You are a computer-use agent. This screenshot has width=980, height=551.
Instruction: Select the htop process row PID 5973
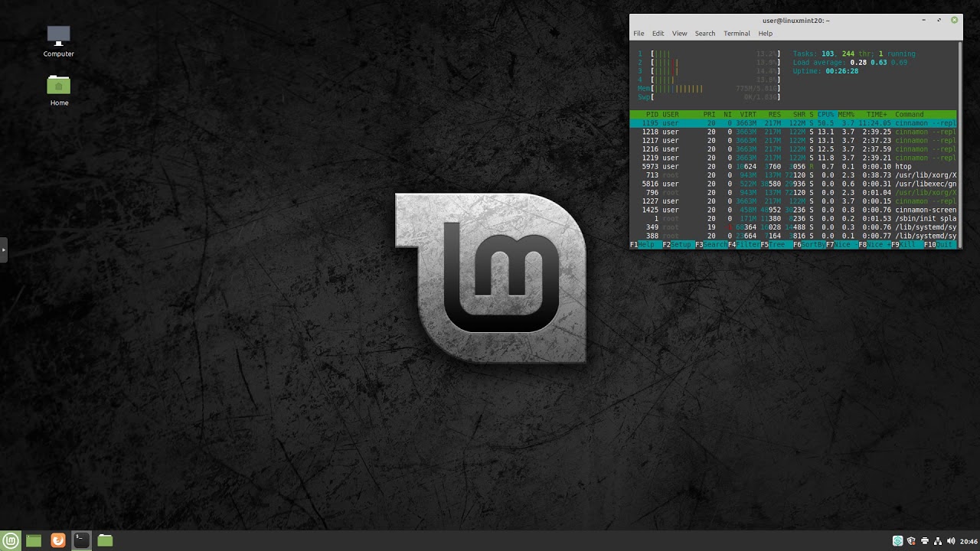(793, 166)
